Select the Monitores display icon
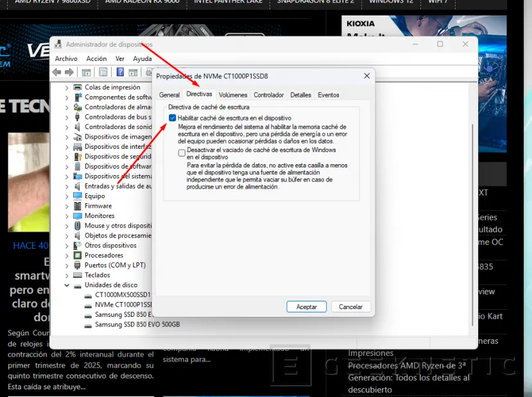Image resolution: width=532 pixels, height=397 pixels. coord(78,215)
